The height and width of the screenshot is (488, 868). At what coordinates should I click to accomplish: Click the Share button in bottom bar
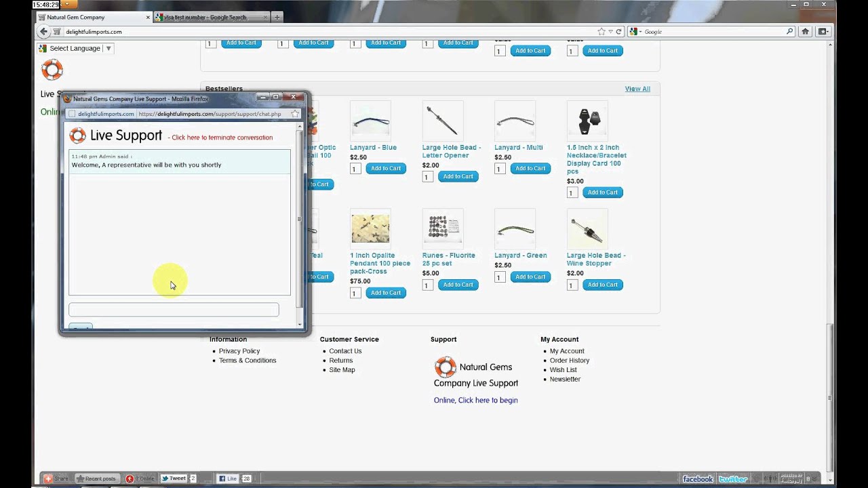(x=57, y=479)
